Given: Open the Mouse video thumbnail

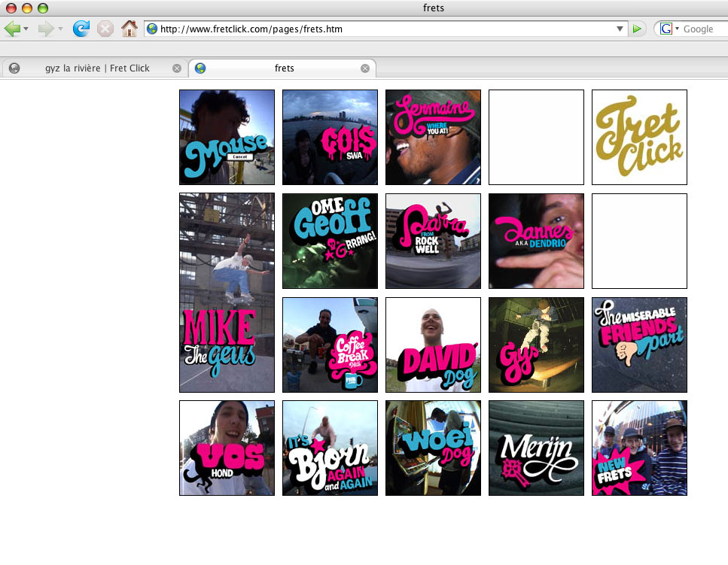Looking at the screenshot, I should point(227,137).
